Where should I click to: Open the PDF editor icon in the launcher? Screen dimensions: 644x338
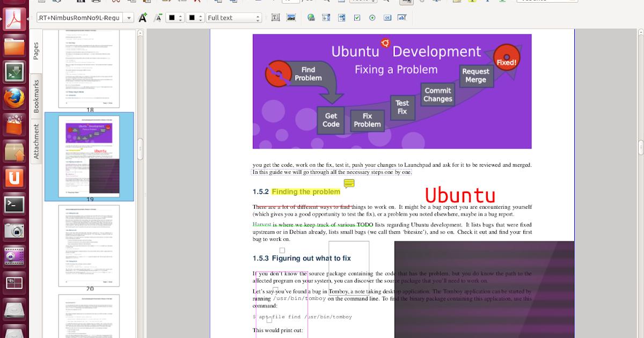click(x=15, y=19)
